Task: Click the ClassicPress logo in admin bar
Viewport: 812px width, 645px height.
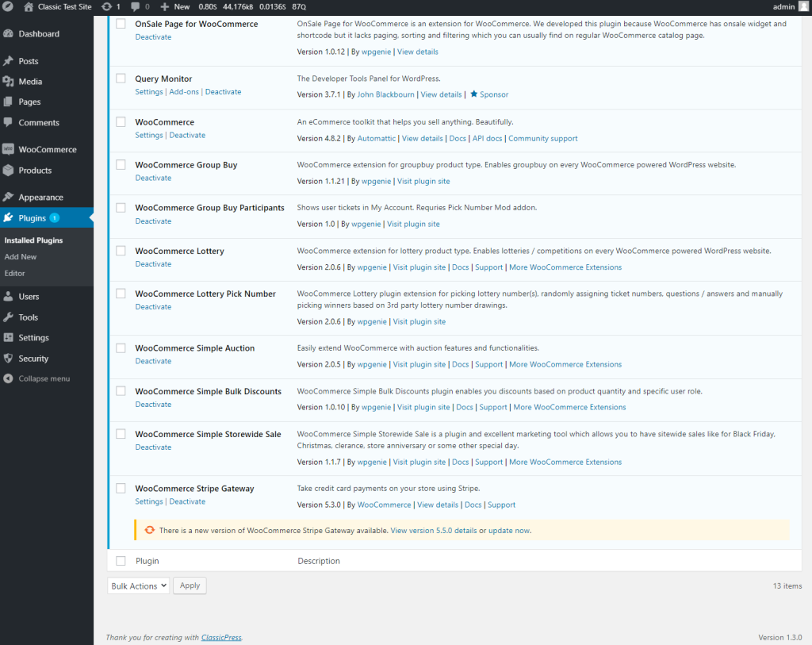Action: [x=8, y=6]
